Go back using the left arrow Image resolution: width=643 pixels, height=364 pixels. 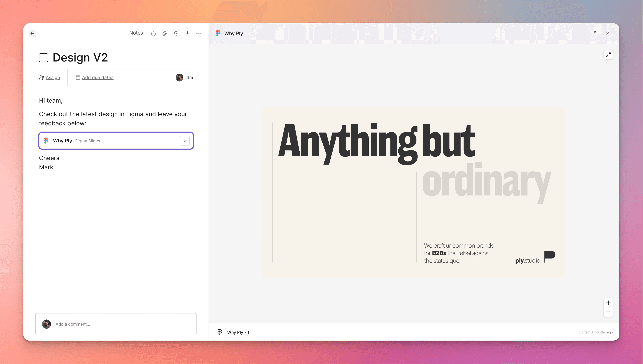(x=32, y=33)
